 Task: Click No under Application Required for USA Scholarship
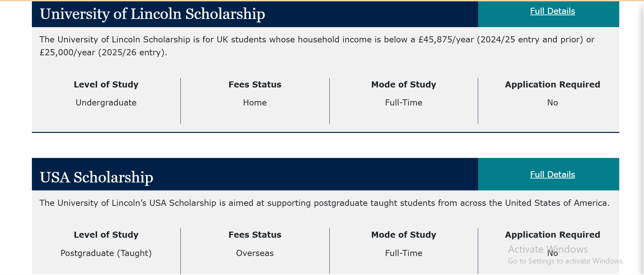click(x=552, y=253)
